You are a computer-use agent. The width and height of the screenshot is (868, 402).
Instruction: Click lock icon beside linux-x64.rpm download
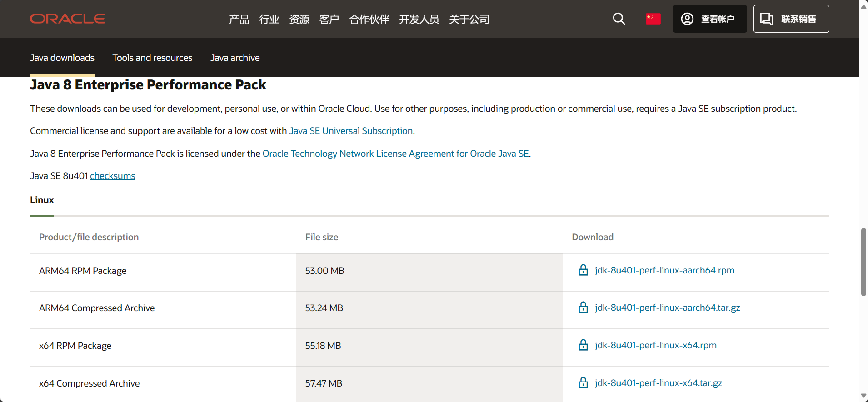point(583,345)
